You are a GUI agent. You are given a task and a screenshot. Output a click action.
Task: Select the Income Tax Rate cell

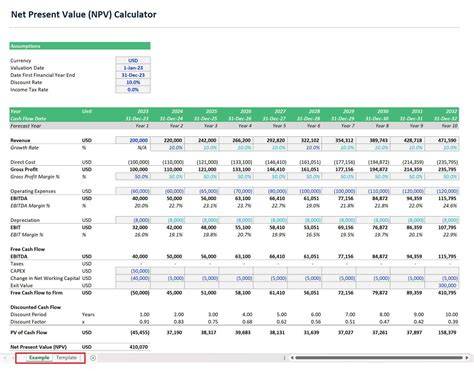point(133,90)
